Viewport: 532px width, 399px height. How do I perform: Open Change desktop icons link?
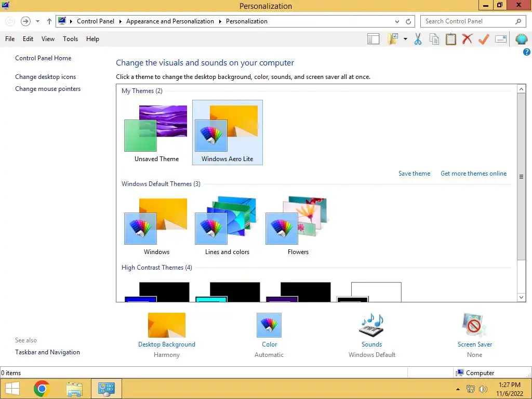coord(46,77)
